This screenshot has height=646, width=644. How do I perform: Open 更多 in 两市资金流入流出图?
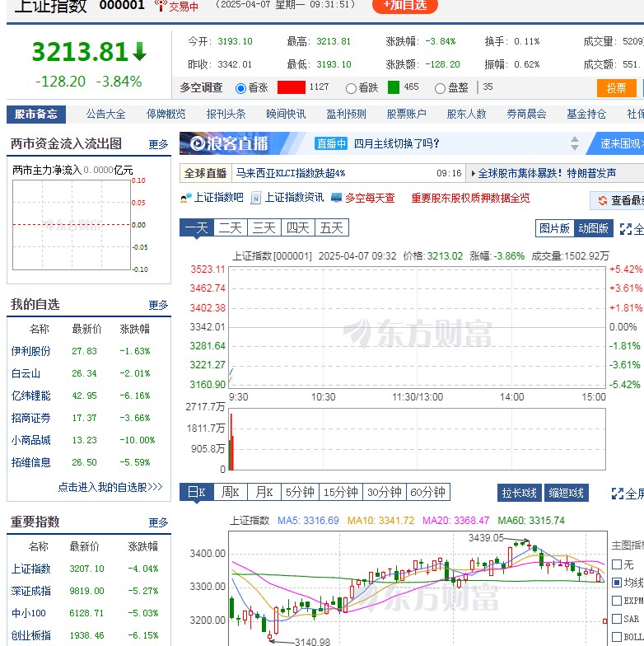pyautogui.click(x=158, y=144)
